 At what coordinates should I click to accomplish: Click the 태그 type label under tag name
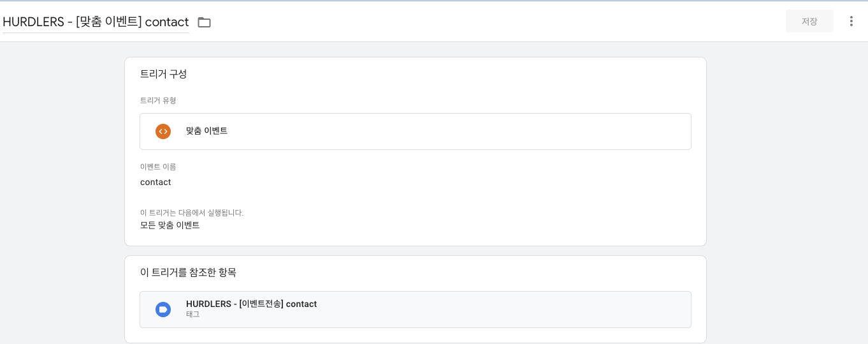coord(192,315)
